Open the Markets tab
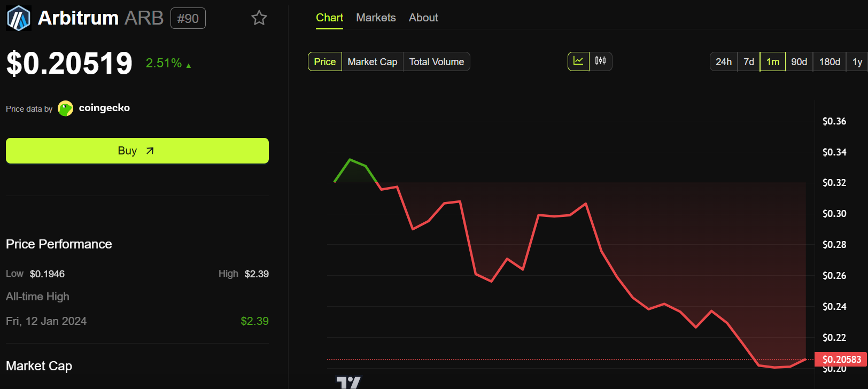Image resolution: width=868 pixels, height=389 pixels. point(376,18)
